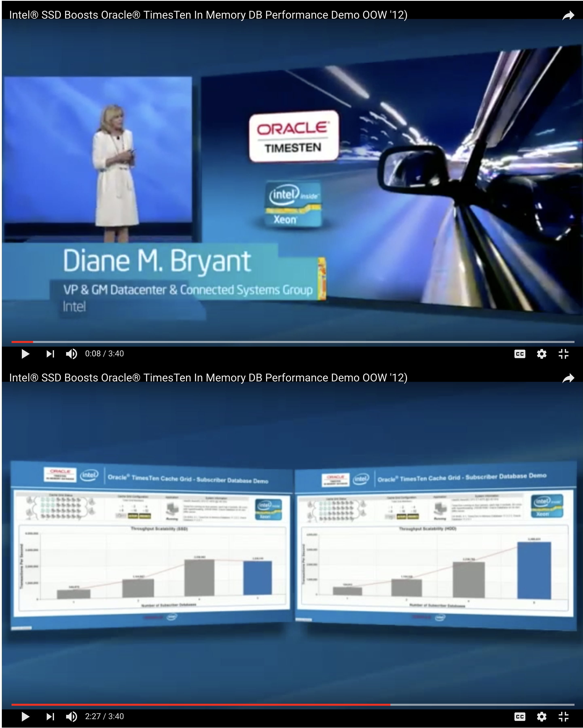
Task: Skip to next video in bottom player
Action: tap(50, 716)
